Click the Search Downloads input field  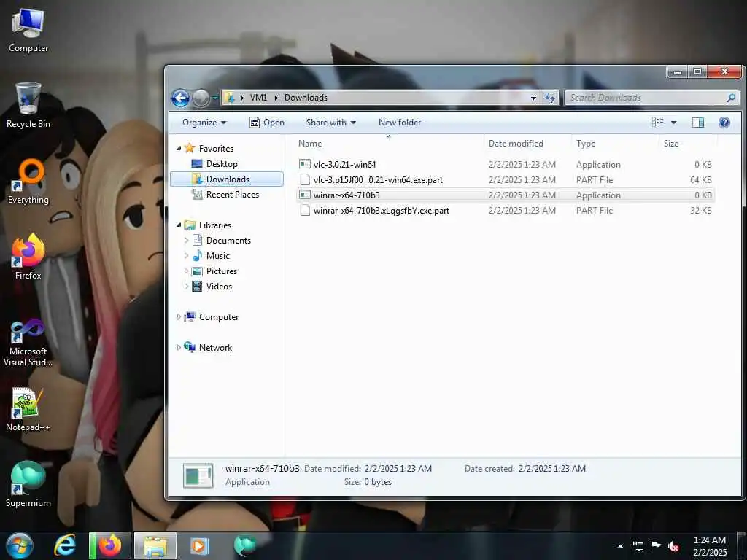click(646, 98)
